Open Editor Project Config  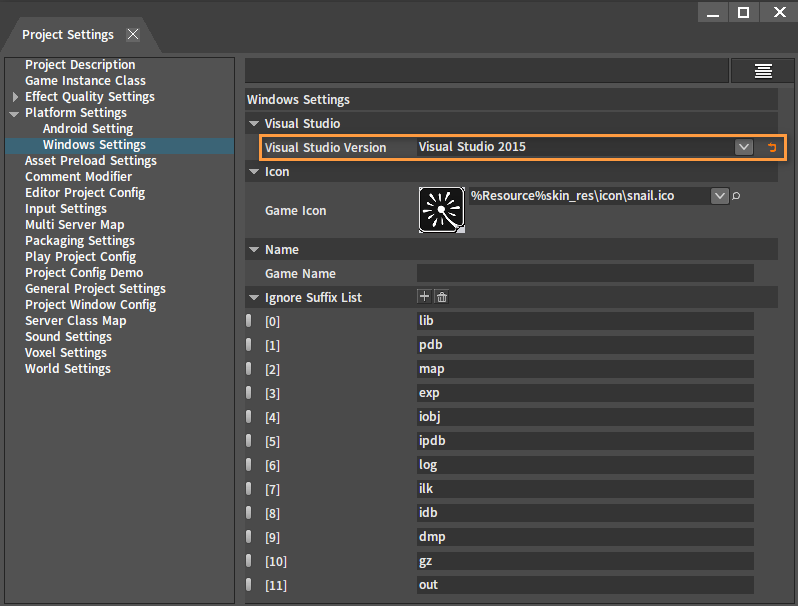(85, 193)
